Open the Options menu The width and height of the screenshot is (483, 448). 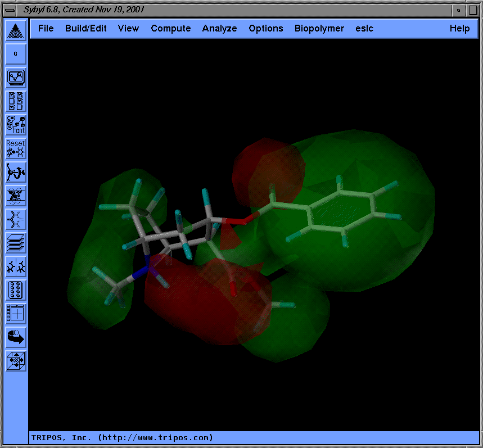[266, 28]
